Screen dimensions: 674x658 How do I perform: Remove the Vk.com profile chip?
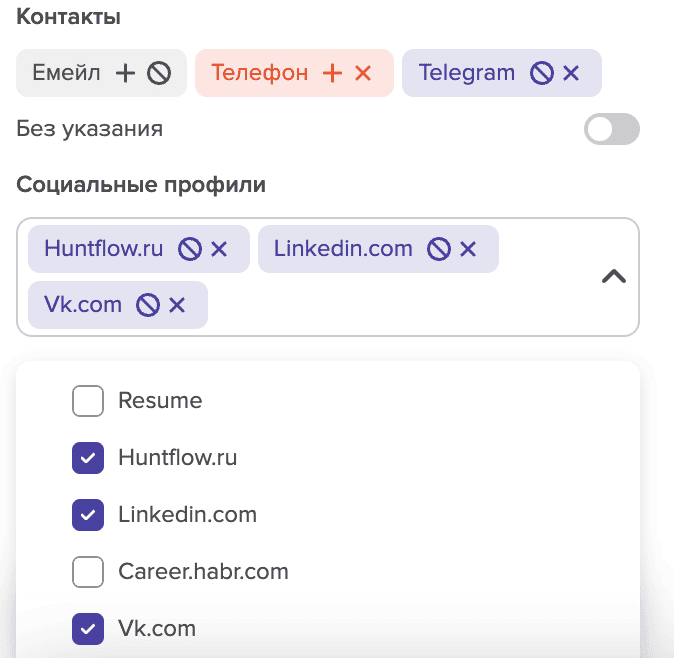177,305
